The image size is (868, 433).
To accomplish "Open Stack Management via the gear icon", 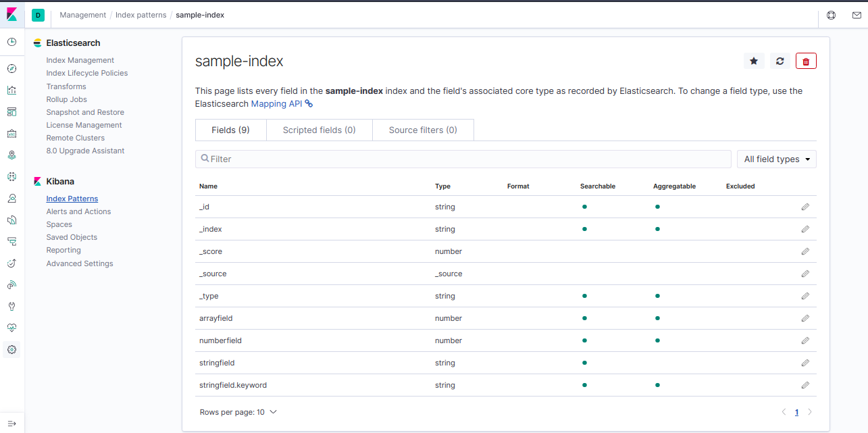I will (x=11, y=349).
